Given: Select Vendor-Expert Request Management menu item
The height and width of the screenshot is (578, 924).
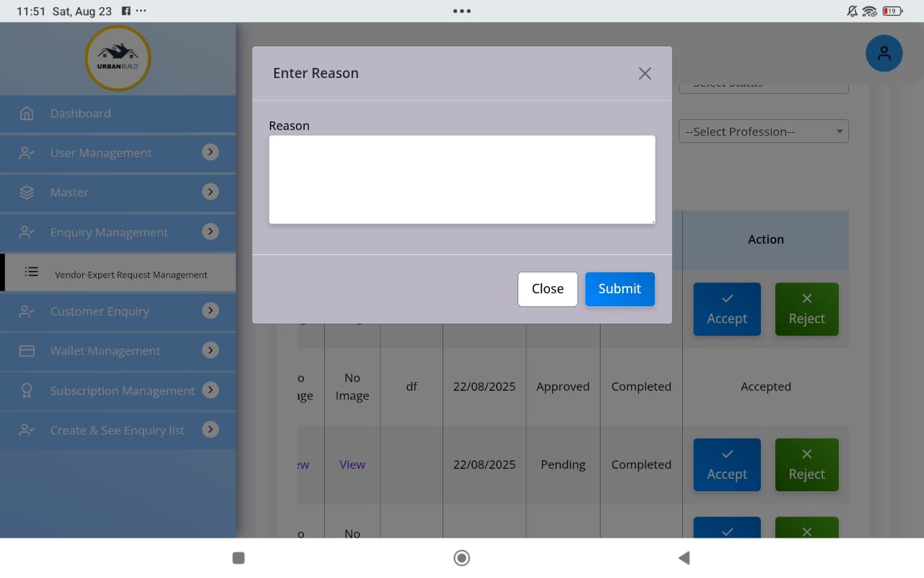Looking at the screenshot, I should (131, 275).
